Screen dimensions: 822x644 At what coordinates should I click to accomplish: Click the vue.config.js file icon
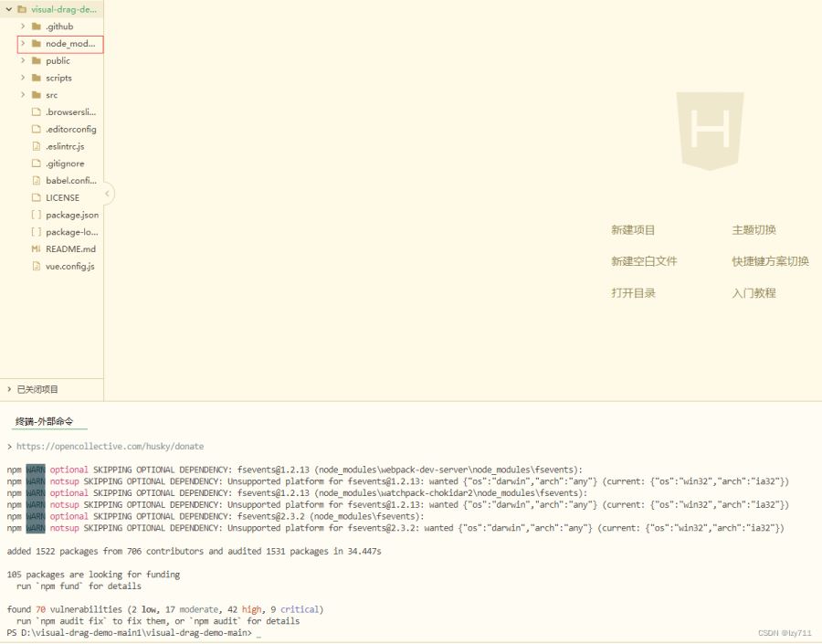click(37, 266)
